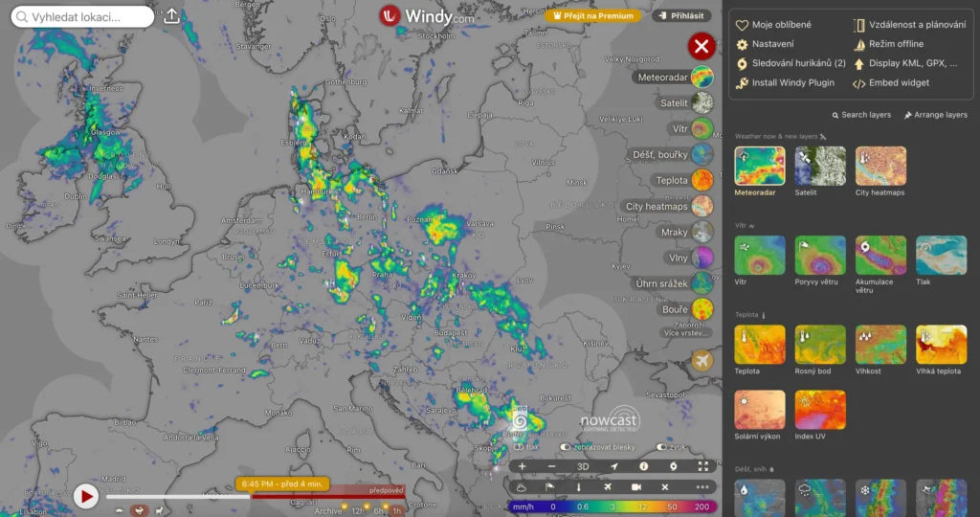Viewport: 980px width, 517px height.
Task: Open the Windy.com logo home link
Action: [427, 16]
